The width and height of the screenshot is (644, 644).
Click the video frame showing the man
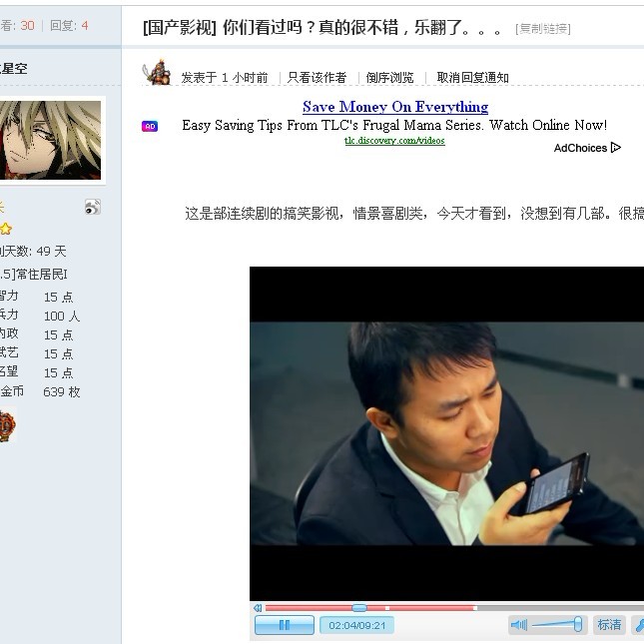(447, 433)
